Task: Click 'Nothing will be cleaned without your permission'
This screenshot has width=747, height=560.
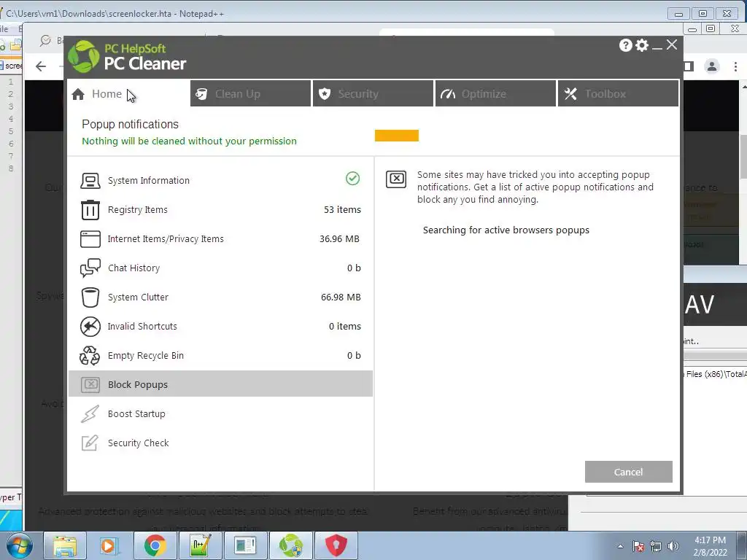Action: tap(189, 141)
